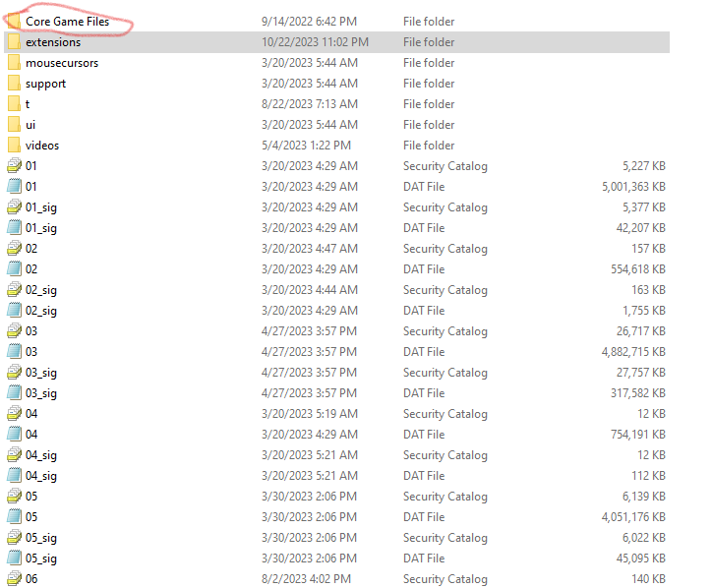Select the size value 554,618 KB
The height and width of the screenshot is (588, 712).
coord(638,269)
